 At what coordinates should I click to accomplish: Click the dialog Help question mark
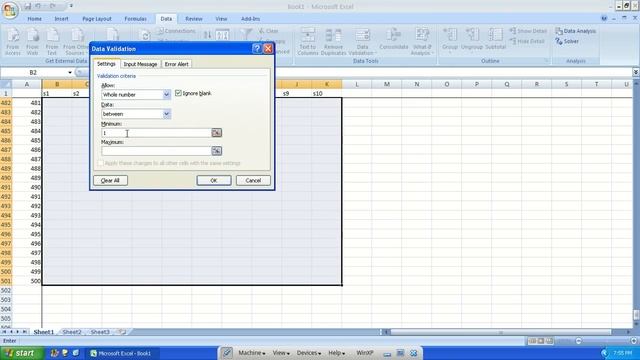click(x=257, y=49)
